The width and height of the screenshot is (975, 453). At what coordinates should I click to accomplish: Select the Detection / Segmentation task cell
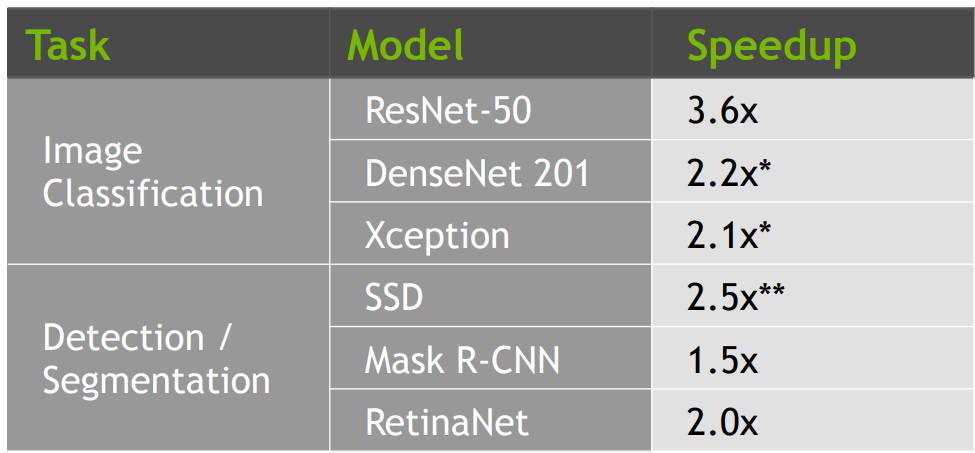pyautogui.click(x=168, y=358)
